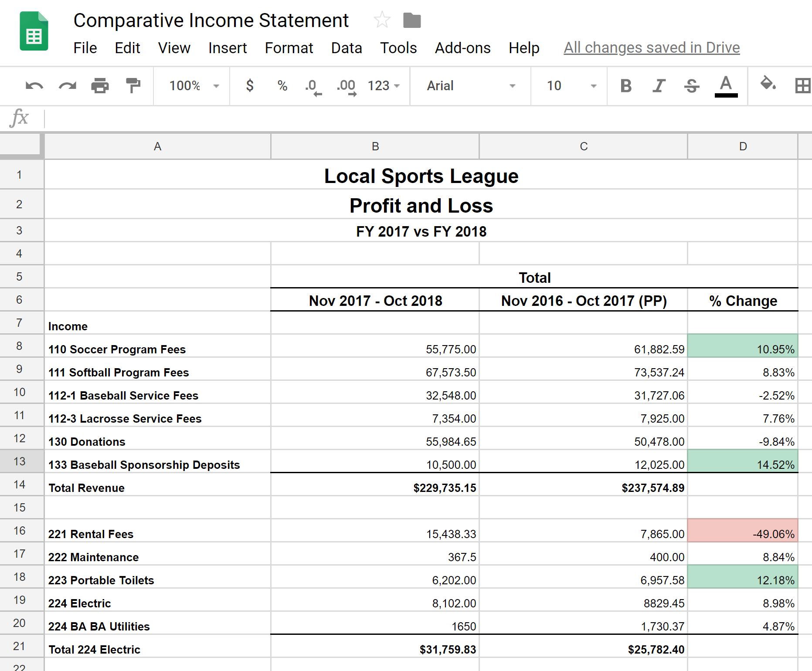Click the Undo arrow

point(34,86)
